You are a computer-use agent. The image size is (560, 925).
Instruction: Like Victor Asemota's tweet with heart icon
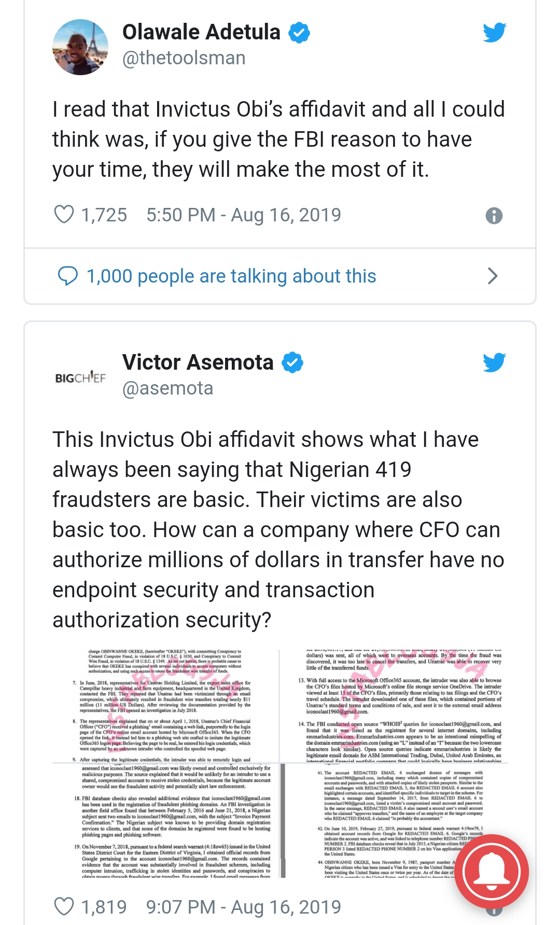coord(64,906)
